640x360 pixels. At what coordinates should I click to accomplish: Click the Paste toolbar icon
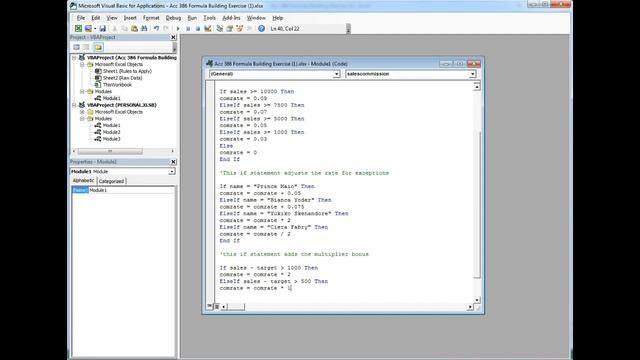click(x=134, y=29)
